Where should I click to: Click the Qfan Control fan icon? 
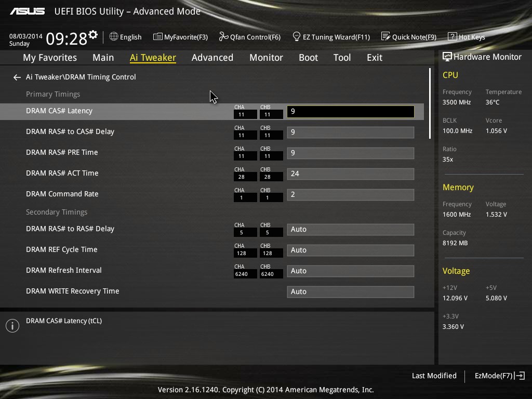(x=223, y=36)
